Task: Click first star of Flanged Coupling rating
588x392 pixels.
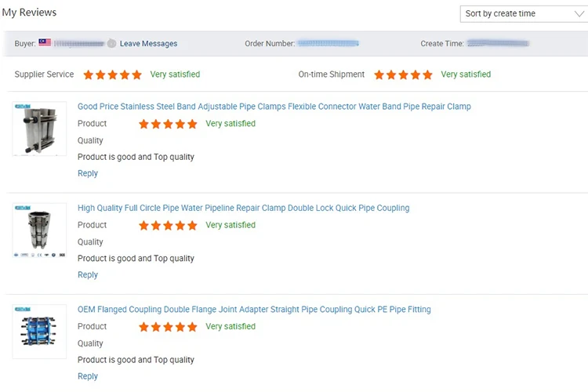Action: 144,327
